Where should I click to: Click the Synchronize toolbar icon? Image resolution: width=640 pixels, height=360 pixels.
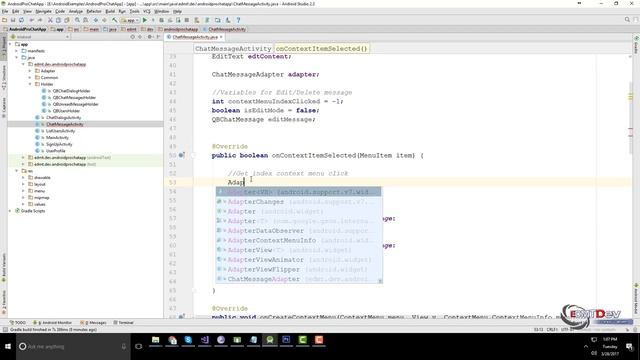click(21, 20)
